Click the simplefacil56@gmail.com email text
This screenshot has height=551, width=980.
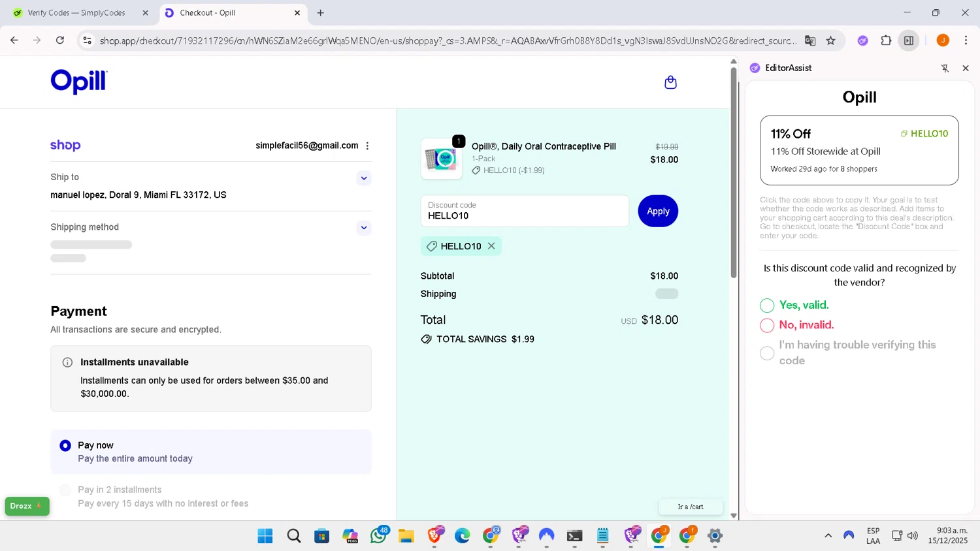coord(307,146)
